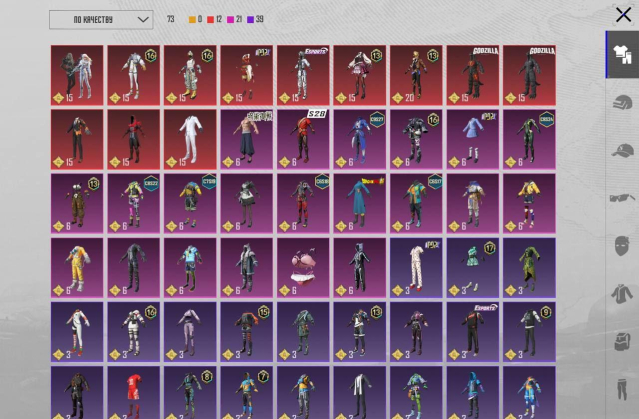Click the total item count 73
639x419 pixels.
coord(170,19)
